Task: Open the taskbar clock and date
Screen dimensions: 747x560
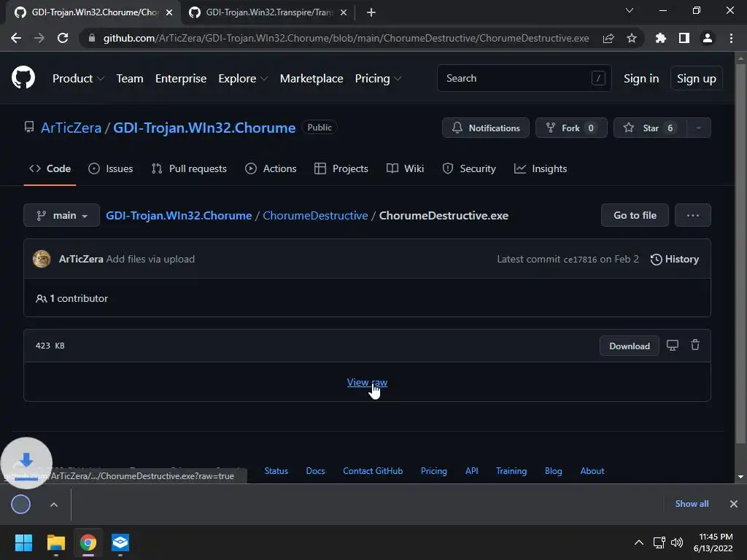Action: tap(713, 542)
